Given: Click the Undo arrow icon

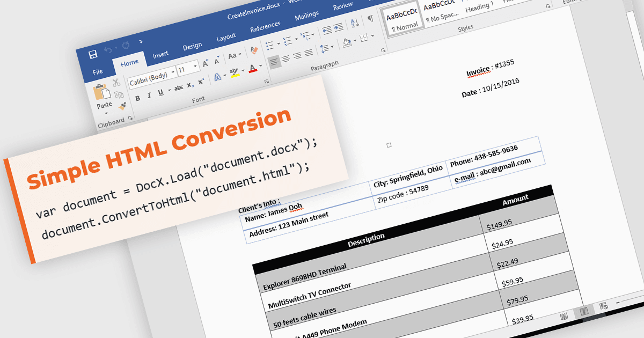Looking at the screenshot, I should click(x=108, y=50).
